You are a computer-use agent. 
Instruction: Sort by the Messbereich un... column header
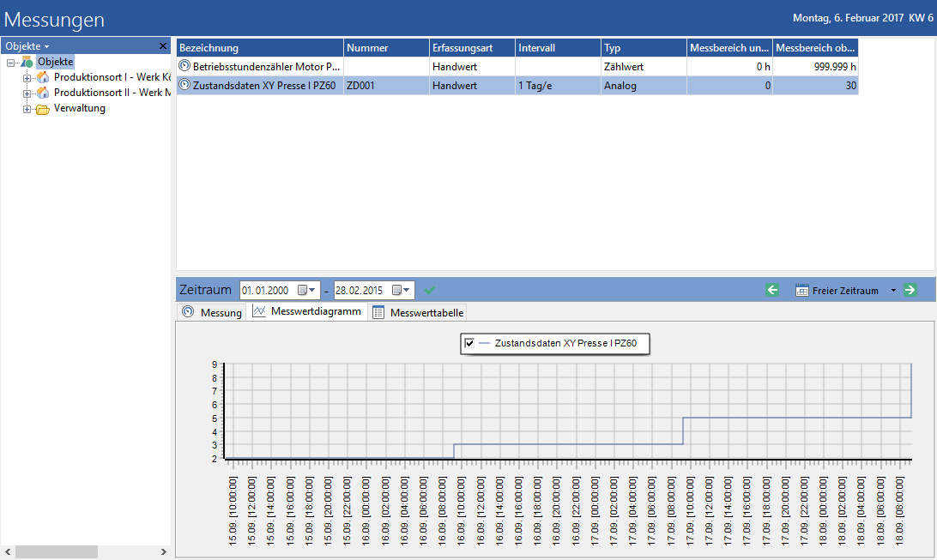[x=729, y=48]
